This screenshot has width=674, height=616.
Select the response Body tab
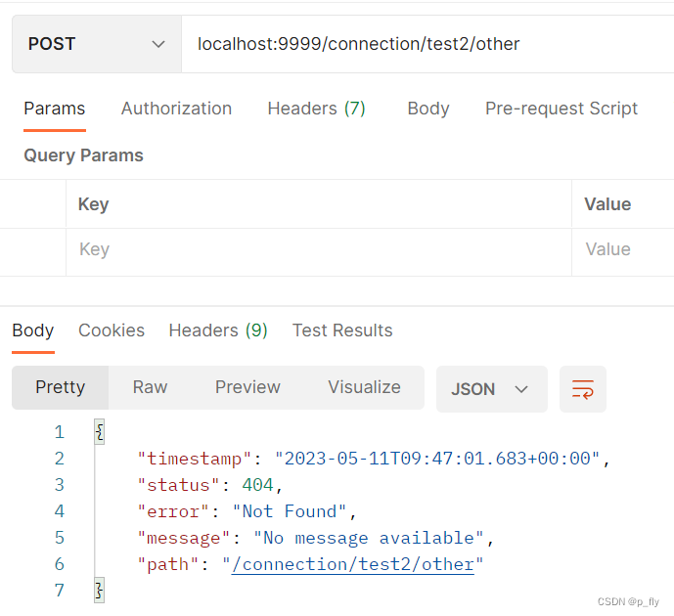coord(33,330)
